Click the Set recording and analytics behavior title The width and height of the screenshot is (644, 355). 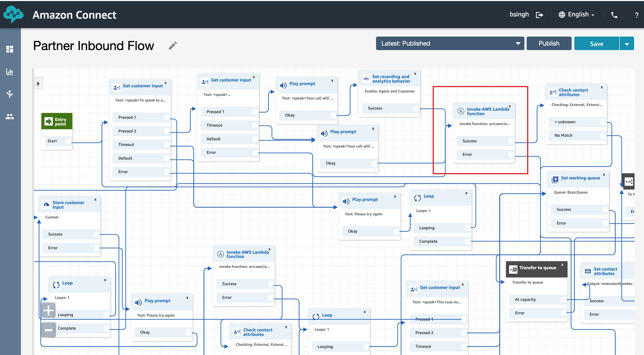pos(391,79)
